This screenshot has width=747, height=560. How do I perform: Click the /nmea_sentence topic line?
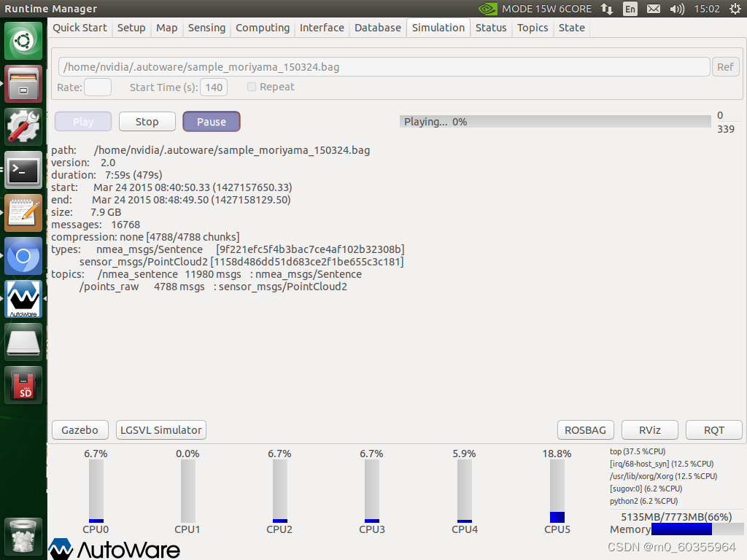tap(230, 274)
